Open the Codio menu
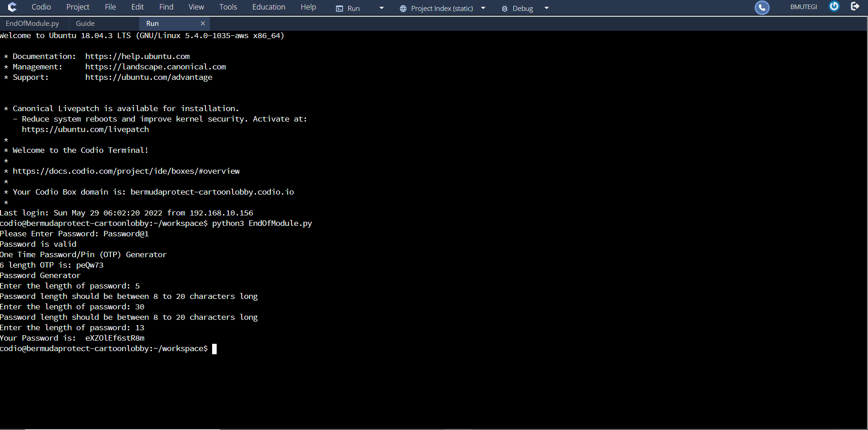Viewport: 868px width, 430px height. click(x=41, y=7)
